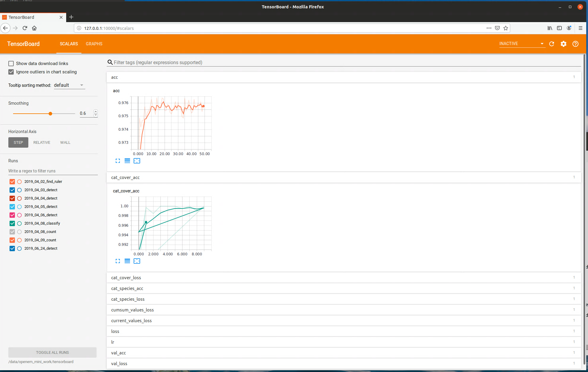Expand the acc chart to full size
Screen dimensions: 588x372
point(118,161)
